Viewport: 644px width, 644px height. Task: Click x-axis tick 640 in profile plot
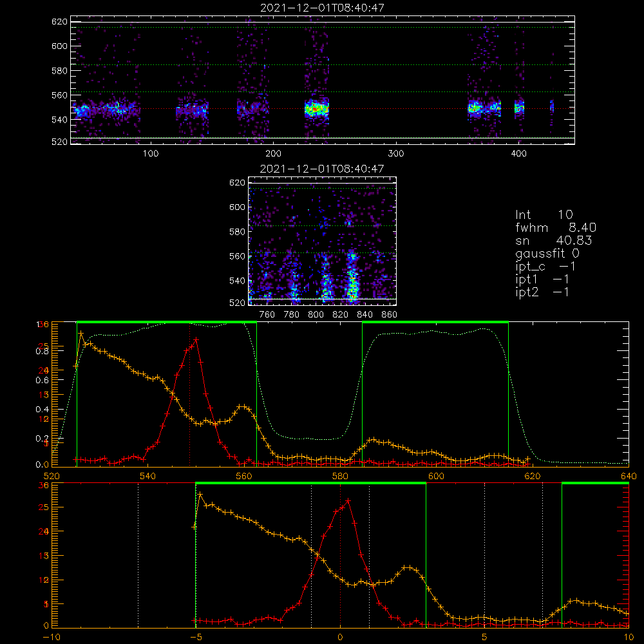point(629,476)
